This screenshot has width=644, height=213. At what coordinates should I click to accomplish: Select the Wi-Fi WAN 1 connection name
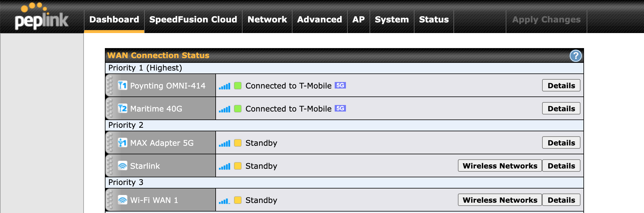[154, 200]
